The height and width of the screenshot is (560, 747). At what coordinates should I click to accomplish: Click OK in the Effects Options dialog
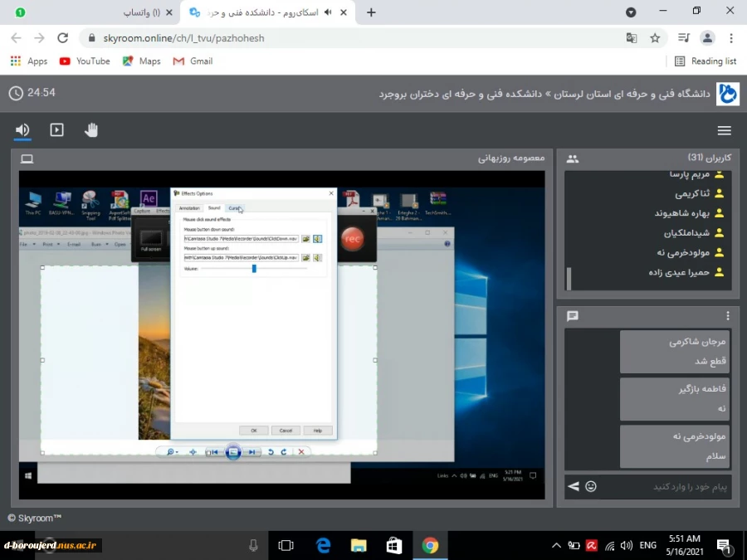[x=254, y=431]
